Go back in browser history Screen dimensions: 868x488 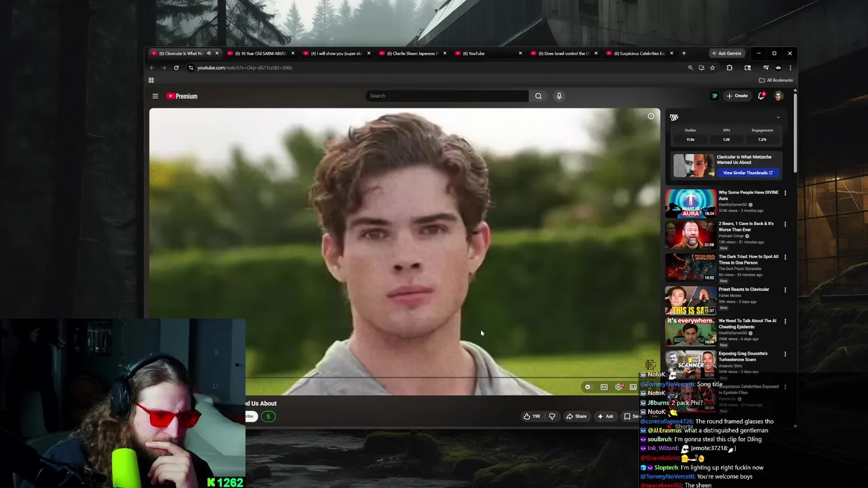click(152, 68)
